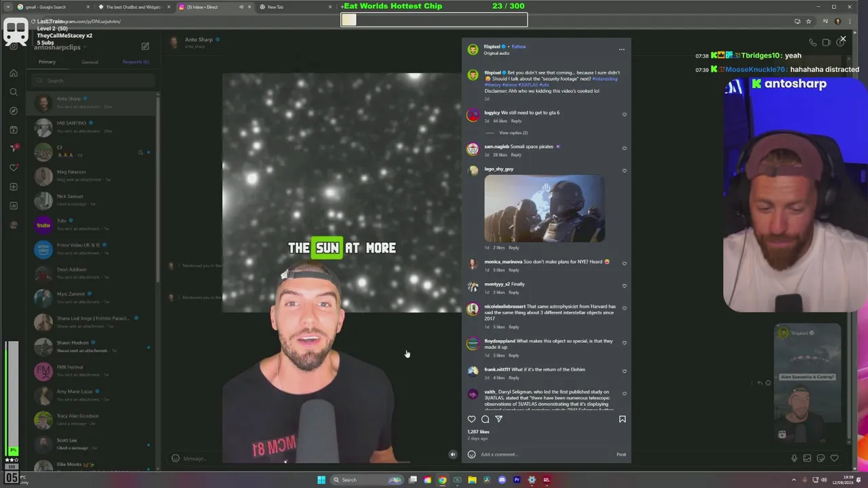Open the shared reel thumbnail in chat
868x488 pixels.
pyautogui.click(x=808, y=383)
